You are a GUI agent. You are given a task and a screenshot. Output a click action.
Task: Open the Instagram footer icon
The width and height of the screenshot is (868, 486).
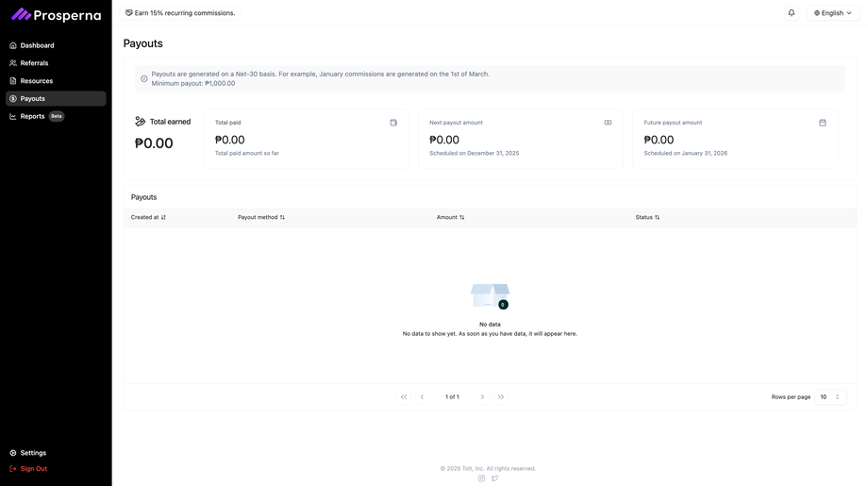[x=481, y=478]
